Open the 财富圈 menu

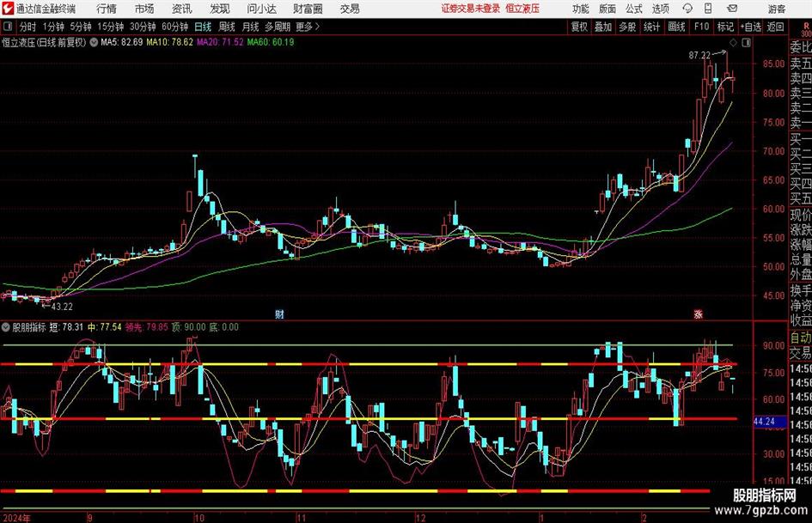point(308,9)
